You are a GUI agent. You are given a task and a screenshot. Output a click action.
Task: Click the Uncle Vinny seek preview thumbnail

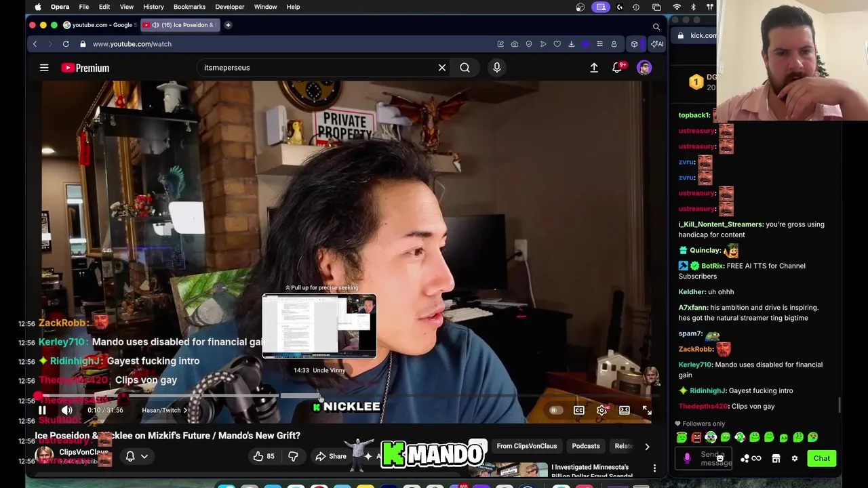(319, 326)
